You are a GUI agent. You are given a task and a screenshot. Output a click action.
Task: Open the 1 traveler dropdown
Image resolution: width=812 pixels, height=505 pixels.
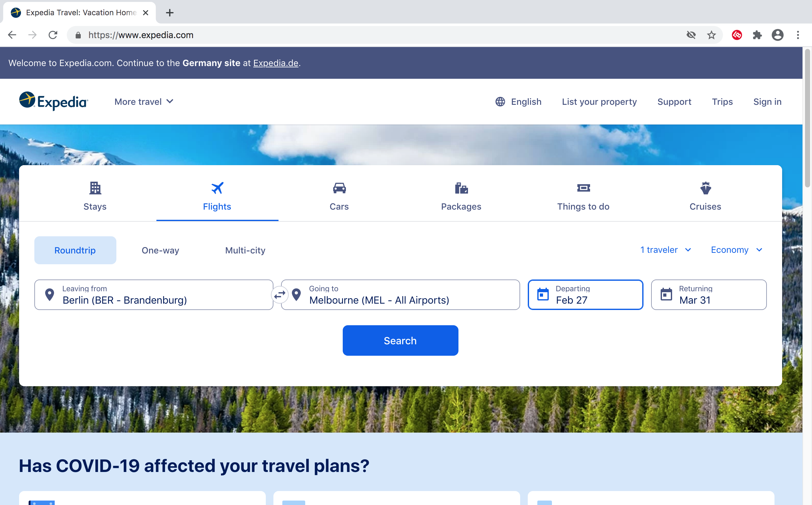(665, 250)
